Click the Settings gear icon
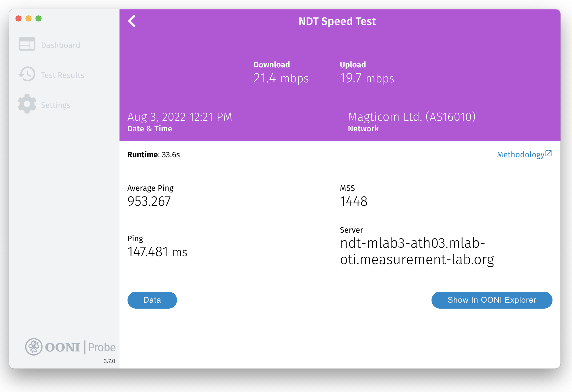 pyautogui.click(x=27, y=104)
